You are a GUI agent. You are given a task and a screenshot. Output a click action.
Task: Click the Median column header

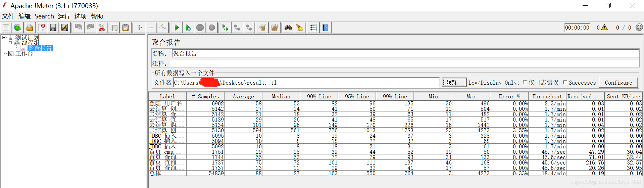click(x=281, y=96)
